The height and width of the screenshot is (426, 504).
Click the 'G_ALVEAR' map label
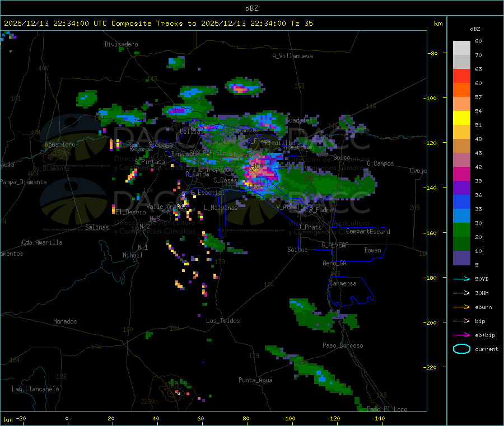[335, 245]
